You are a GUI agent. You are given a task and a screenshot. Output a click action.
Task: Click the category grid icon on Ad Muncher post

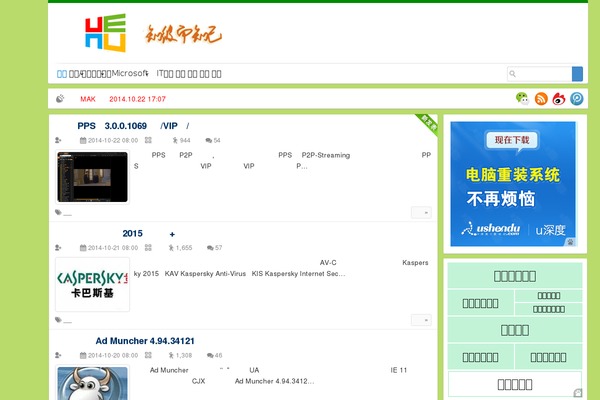(x=148, y=356)
